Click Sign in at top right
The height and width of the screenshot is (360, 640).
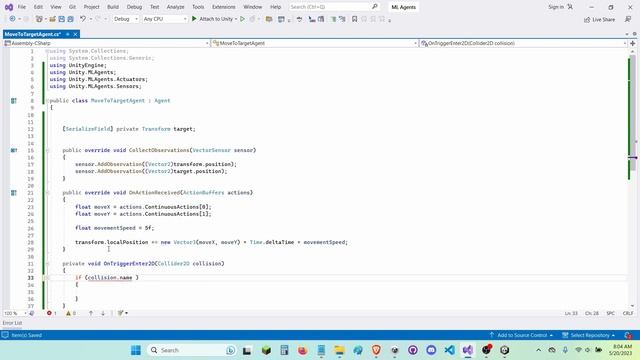(x=556, y=7)
